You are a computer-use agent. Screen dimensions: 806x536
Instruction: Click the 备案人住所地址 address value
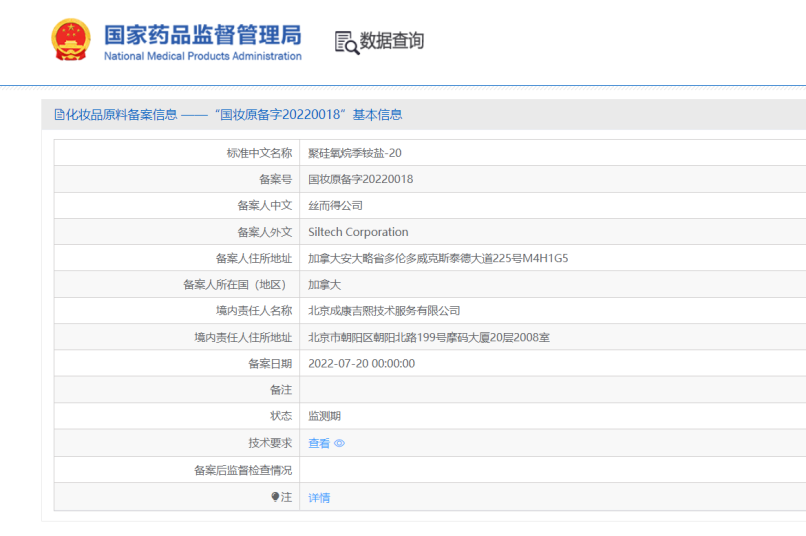tap(437, 258)
